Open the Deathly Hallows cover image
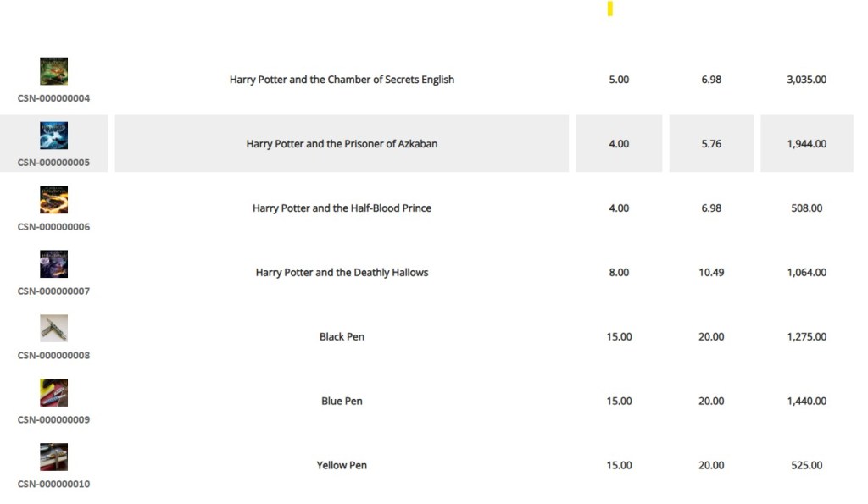The width and height of the screenshot is (868, 504). coord(53,264)
